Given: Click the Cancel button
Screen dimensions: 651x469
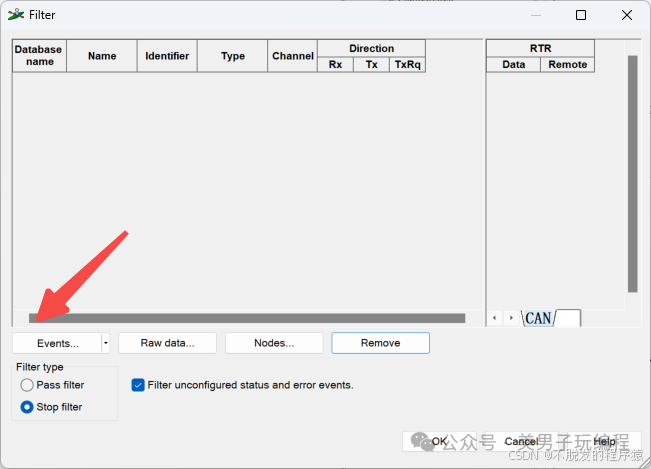Looking at the screenshot, I should point(521,441).
